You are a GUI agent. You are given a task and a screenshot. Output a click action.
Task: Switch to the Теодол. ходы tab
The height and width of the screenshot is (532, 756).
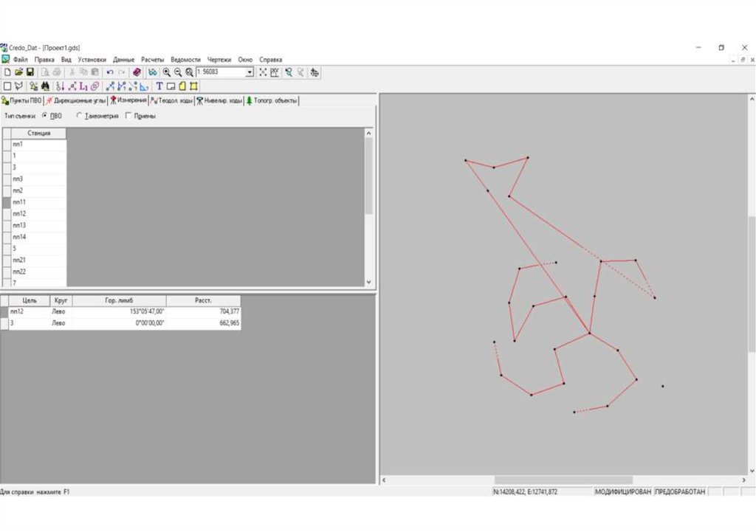[x=172, y=100]
